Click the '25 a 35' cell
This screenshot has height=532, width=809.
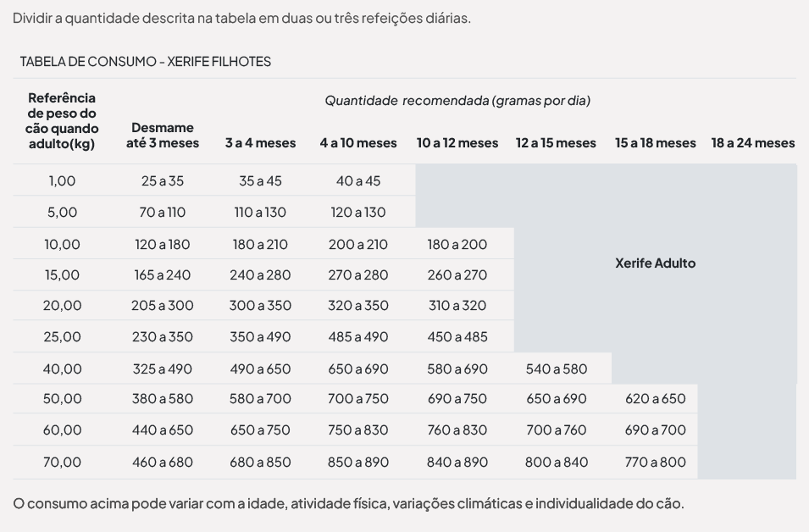163,180
